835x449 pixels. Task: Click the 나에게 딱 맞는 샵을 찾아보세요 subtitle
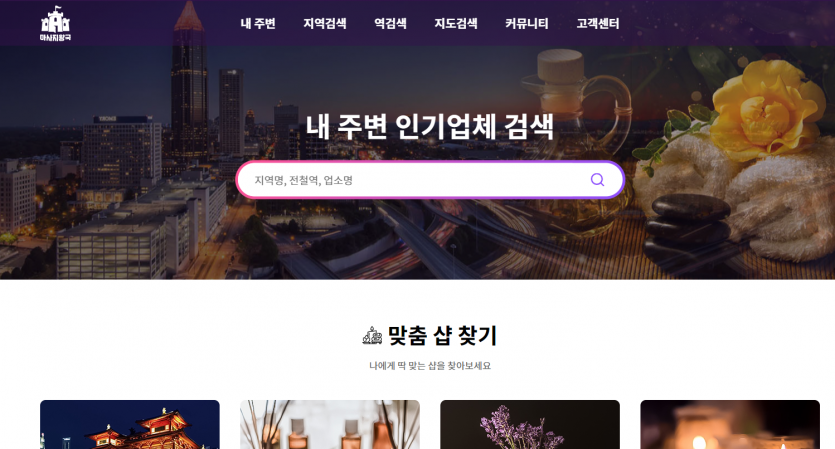(430, 366)
